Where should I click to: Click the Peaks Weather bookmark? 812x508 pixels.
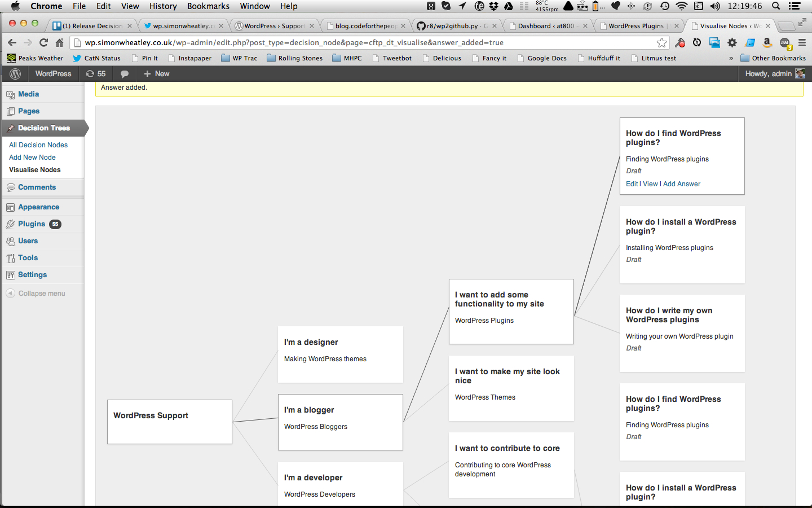click(x=35, y=58)
